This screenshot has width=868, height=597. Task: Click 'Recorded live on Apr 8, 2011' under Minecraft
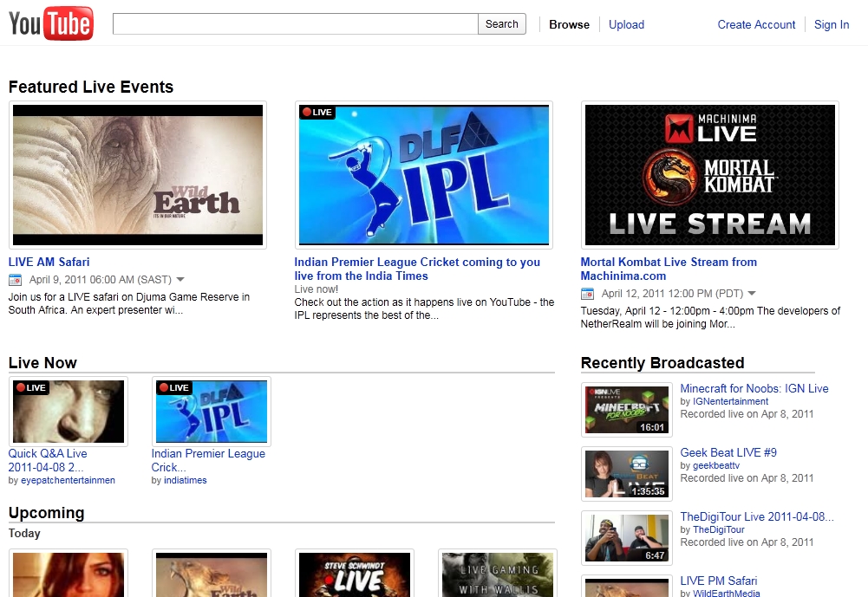point(747,414)
